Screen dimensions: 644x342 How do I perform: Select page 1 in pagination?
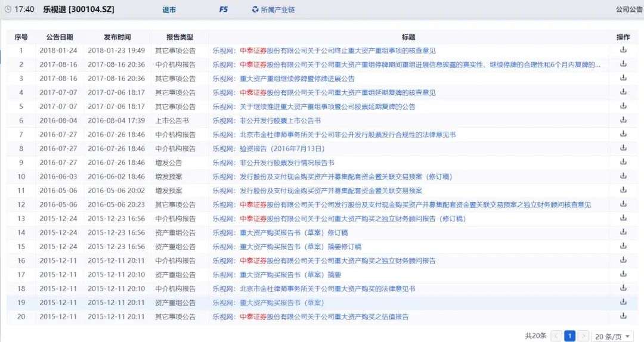[569, 336]
